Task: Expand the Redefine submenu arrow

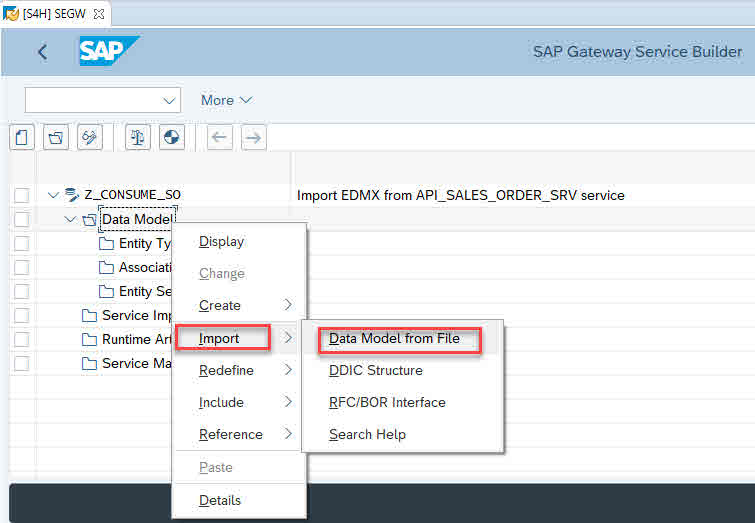Action: pyautogui.click(x=288, y=370)
